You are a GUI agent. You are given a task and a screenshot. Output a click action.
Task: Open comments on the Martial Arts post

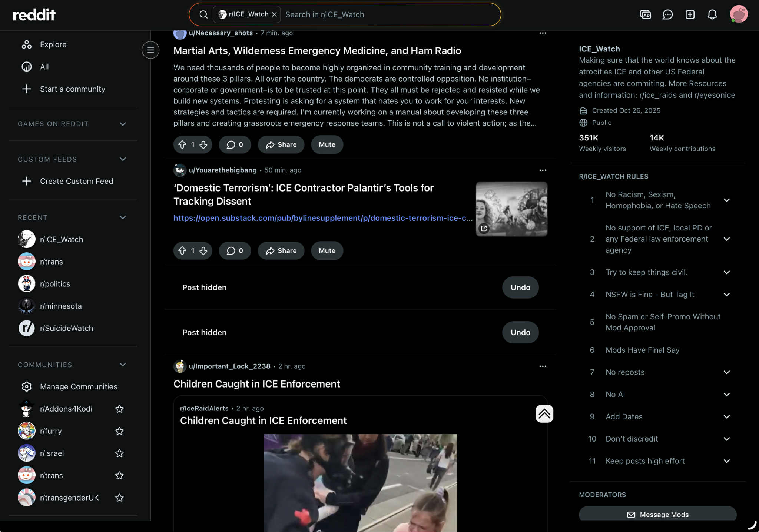point(235,144)
